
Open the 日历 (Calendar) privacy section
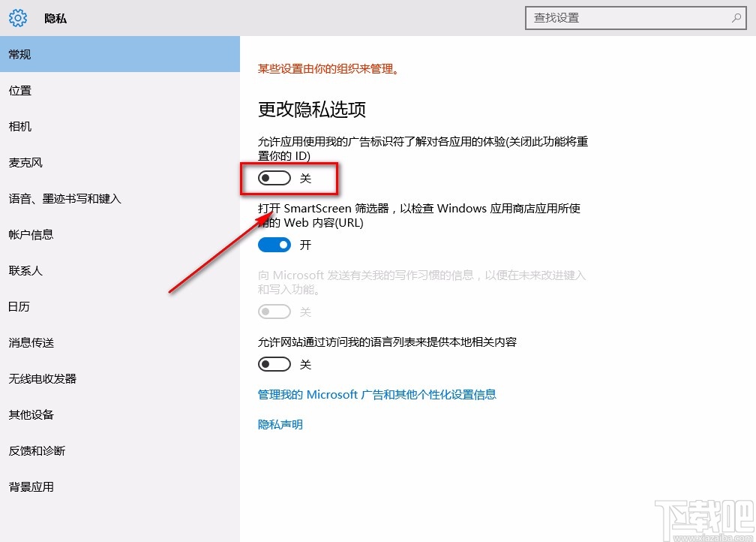[19, 306]
